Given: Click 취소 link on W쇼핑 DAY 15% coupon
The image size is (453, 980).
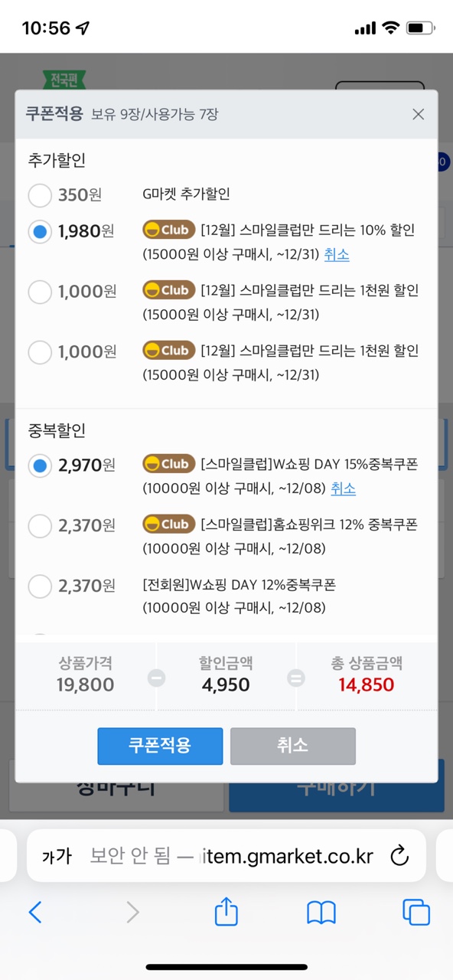Looking at the screenshot, I should [x=343, y=488].
